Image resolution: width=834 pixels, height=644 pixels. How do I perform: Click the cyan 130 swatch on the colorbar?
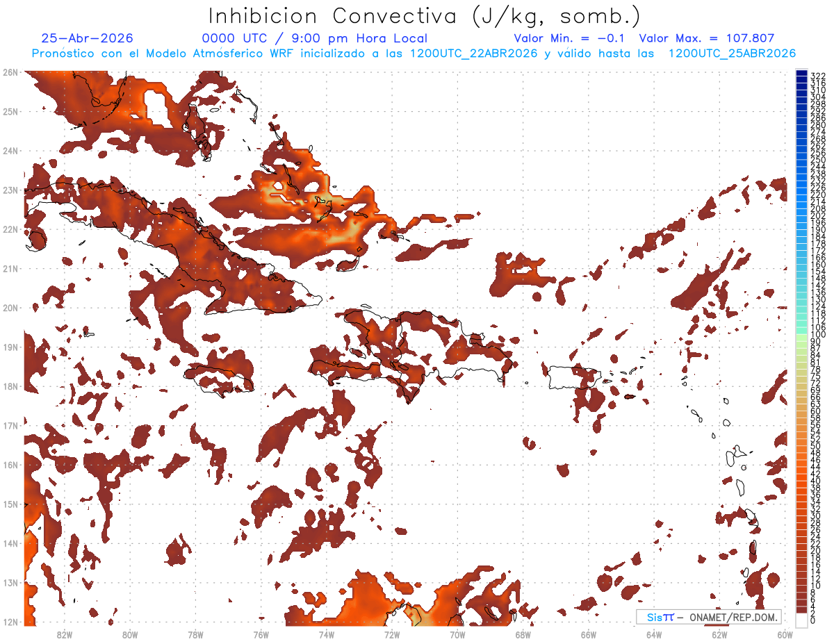click(802, 299)
